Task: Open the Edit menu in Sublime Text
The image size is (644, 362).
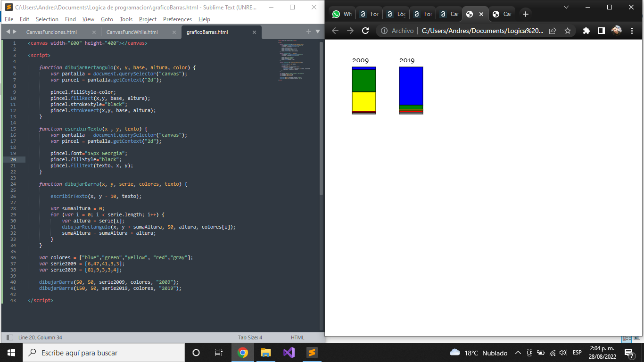Action: click(x=25, y=19)
